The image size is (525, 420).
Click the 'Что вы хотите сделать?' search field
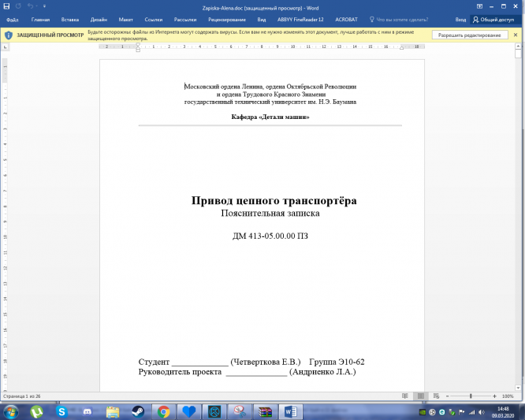tap(399, 20)
